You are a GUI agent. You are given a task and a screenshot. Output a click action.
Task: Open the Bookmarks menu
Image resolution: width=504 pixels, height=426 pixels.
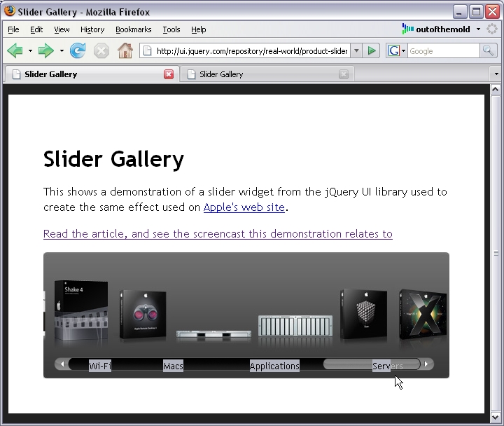[133, 29]
